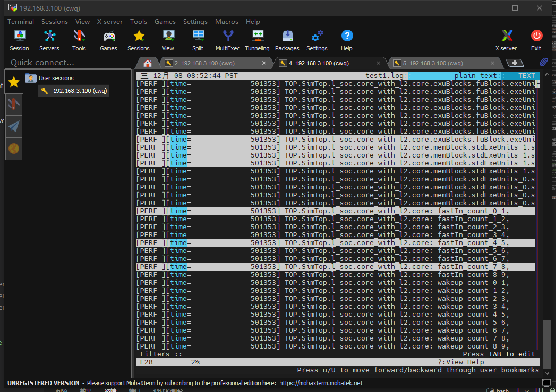The image size is (556, 392).
Task: Select the sidebar orange globe icon
Action: pyautogui.click(x=14, y=149)
